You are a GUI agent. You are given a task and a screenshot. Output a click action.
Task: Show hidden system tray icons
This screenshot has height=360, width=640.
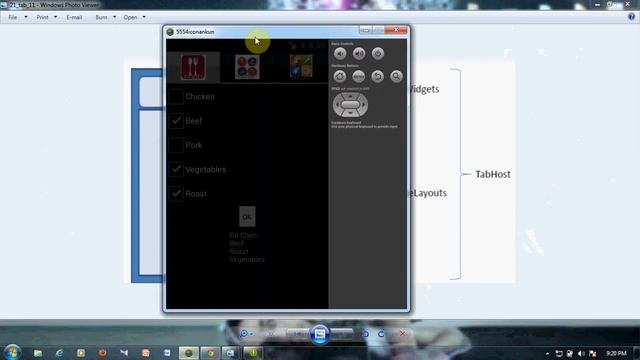point(547,353)
